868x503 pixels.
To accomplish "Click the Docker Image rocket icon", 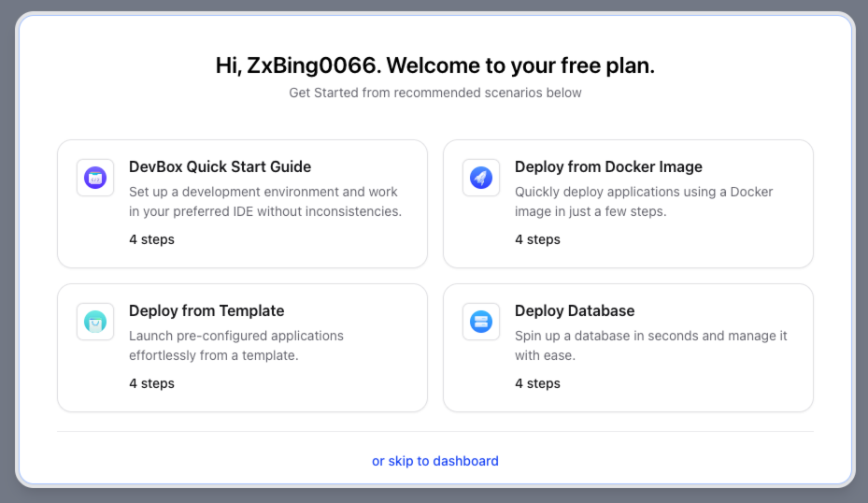I will pos(481,178).
